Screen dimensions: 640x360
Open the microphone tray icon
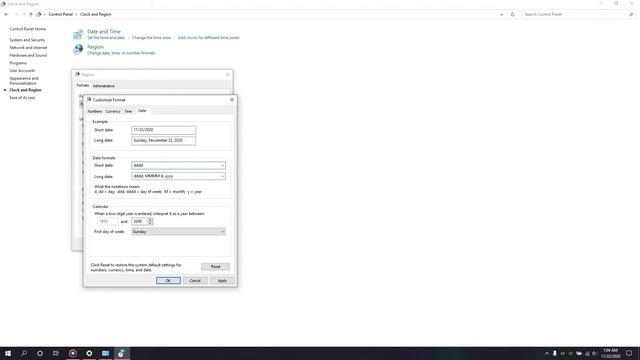555,353
